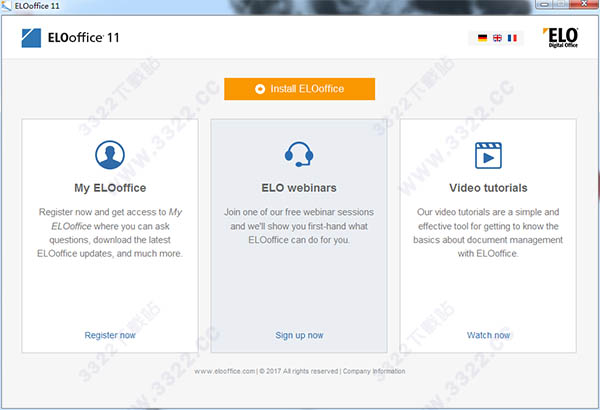Click the My ELOoffice heading
Screen dimensions: 600x410
tap(110, 188)
